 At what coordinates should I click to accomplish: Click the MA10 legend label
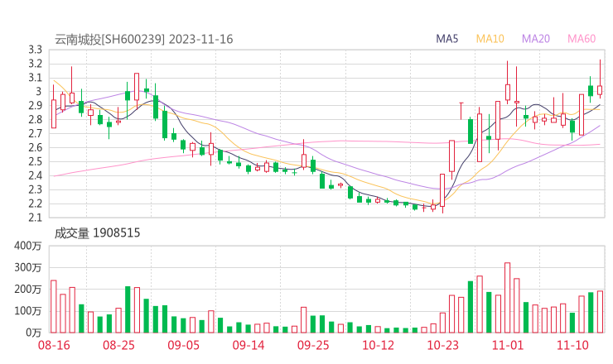pyautogui.click(x=490, y=39)
